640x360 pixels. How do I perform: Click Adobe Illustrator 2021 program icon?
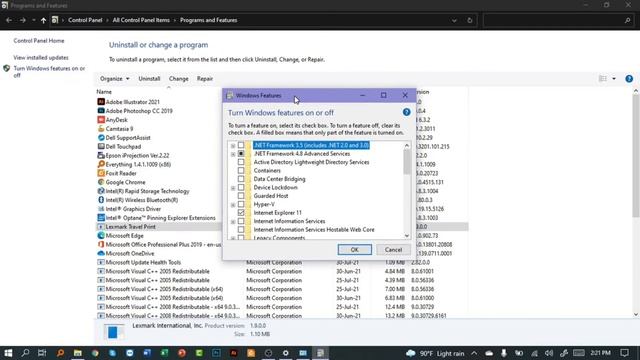click(x=101, y=102)
